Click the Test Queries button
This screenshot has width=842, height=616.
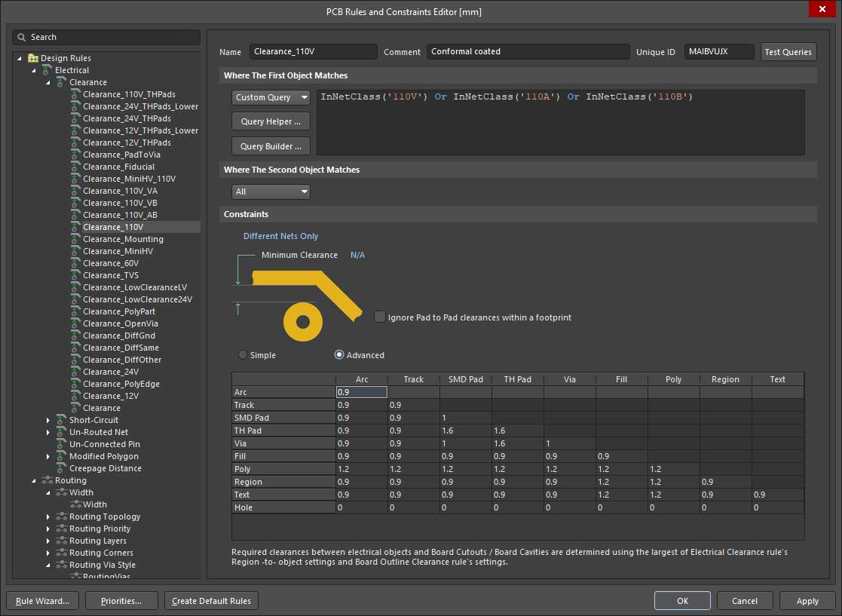788,52
